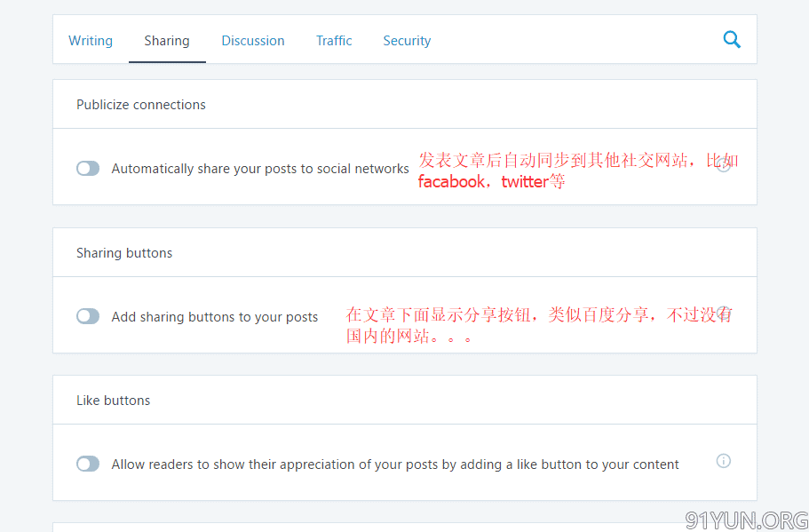
Task: Click 'Add sharing buttons to your posts' label
Action: 214,317
